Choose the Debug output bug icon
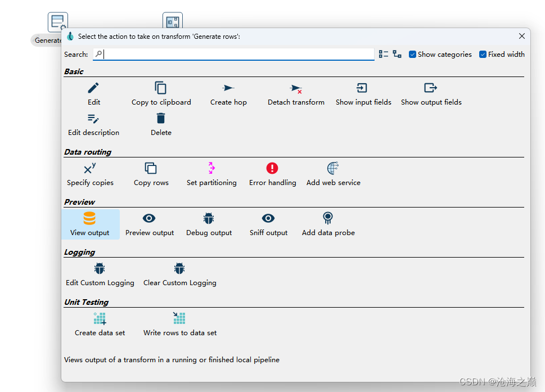Screen dimensions: 545x392 pos(209,218)
